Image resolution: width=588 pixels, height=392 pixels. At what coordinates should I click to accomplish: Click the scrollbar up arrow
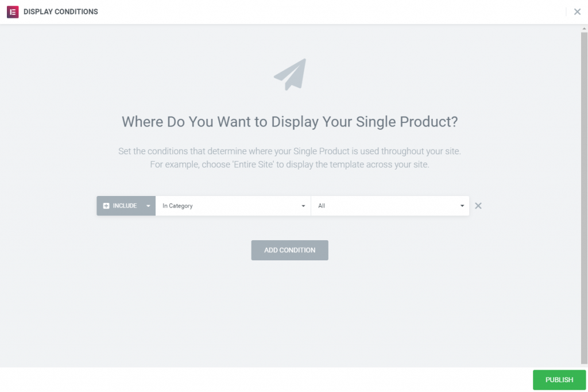[585, 28]
